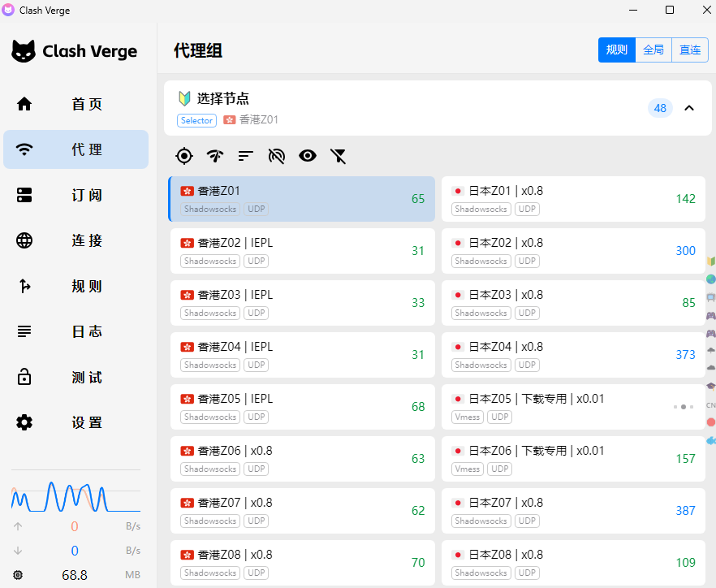The height and width of the screenshot is (588, 716).
Task: Collapse the 选择节点 proxy group
Action: 689,107
